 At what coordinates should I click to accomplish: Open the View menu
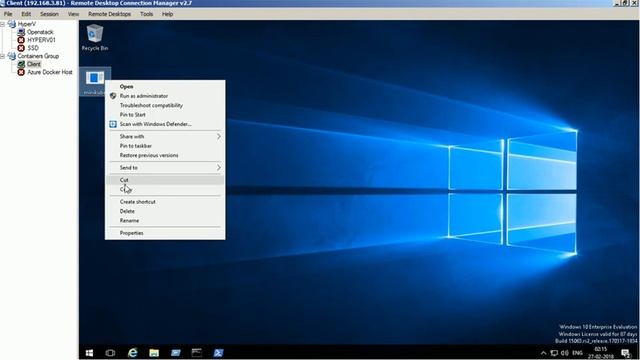(73, 14)
